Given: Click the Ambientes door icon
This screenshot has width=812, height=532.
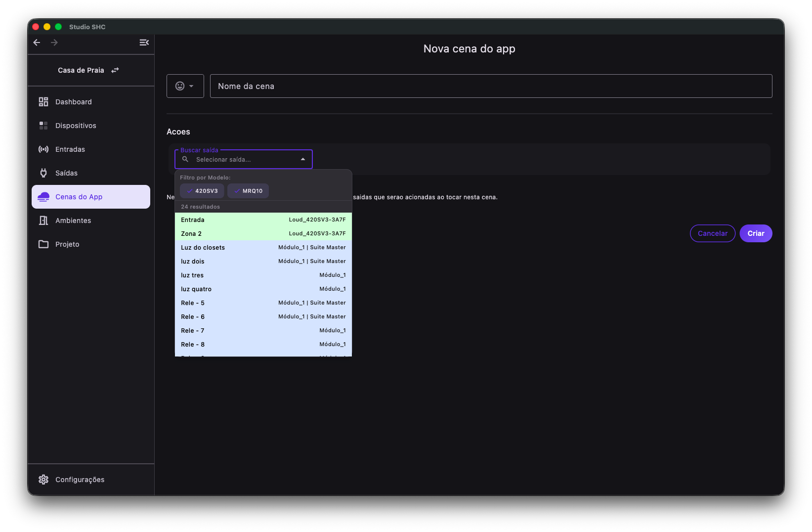Looking at the screenshot, I should [x=43, y=221].
